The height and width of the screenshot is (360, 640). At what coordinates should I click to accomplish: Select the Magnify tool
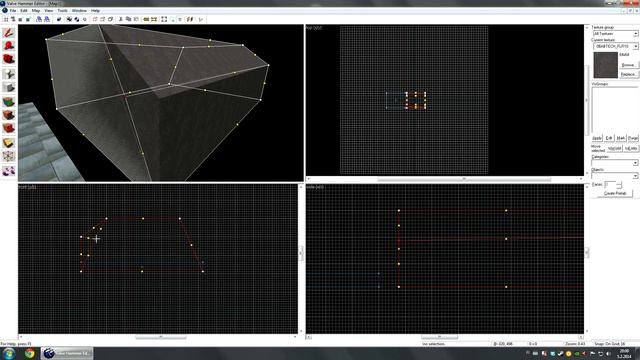coord(9,46)
